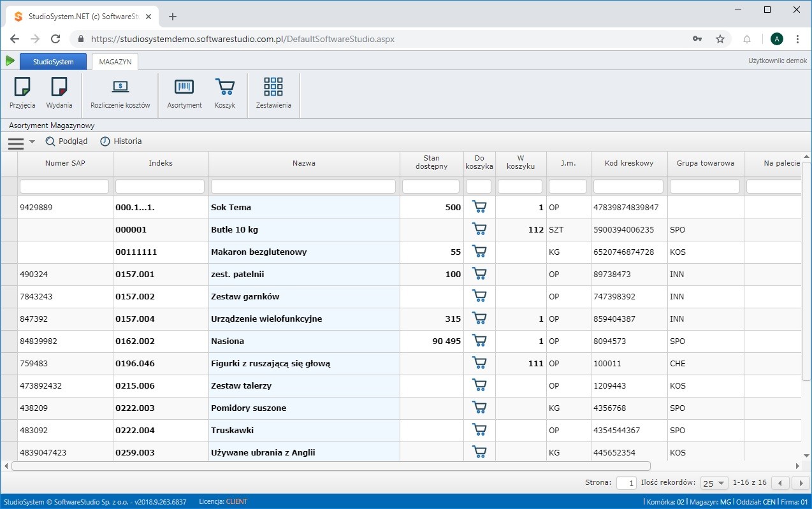Sort by the Numer SAP column header
Image resolution: width=812 pixels, height=509 pixels.
(x=65, y=163)
